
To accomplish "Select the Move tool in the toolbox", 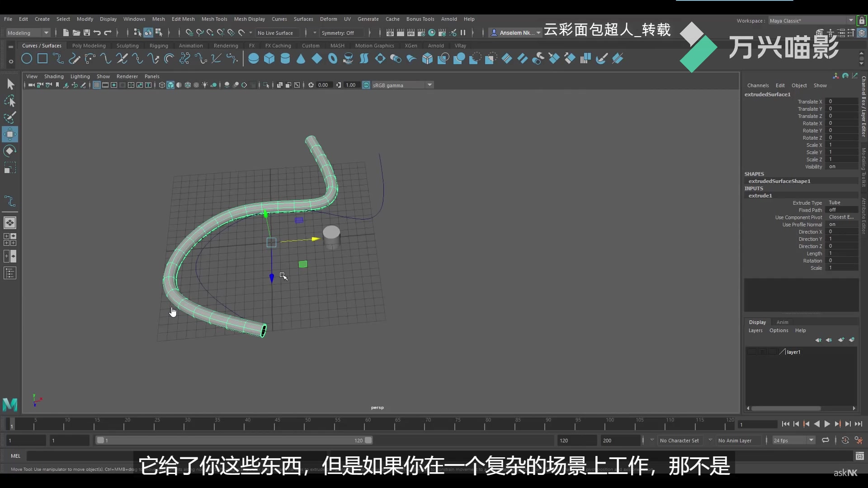I will point(10,134).
